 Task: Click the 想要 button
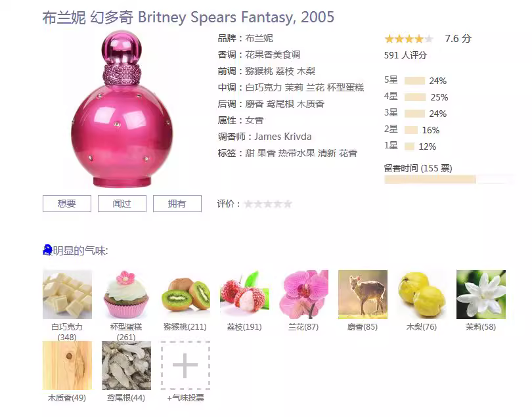pyautogui.click(x=67, y=204)
